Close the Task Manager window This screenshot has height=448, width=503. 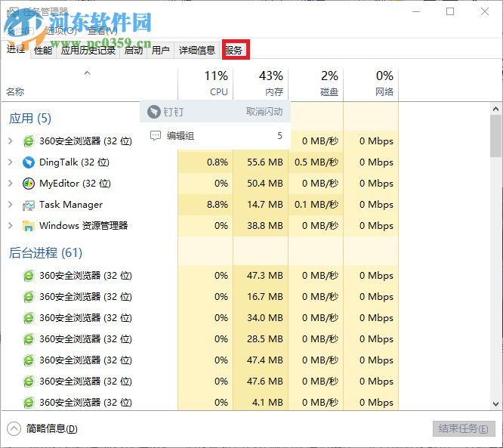485,12
